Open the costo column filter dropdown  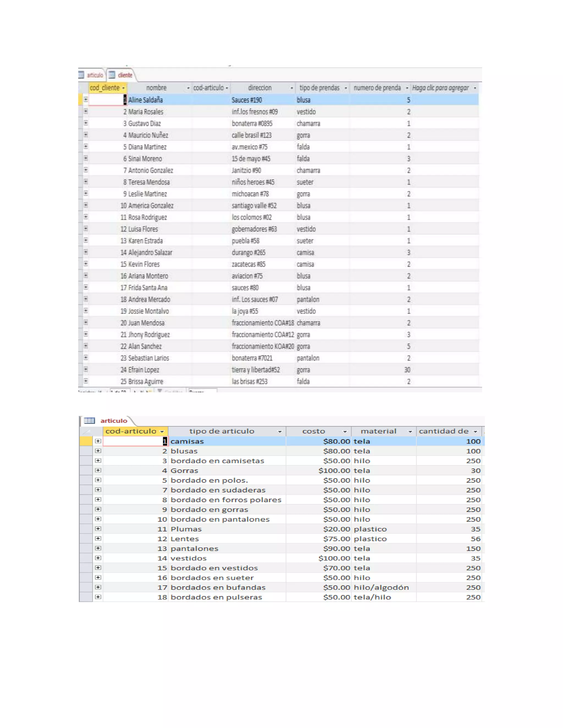(x=345, y=431)
